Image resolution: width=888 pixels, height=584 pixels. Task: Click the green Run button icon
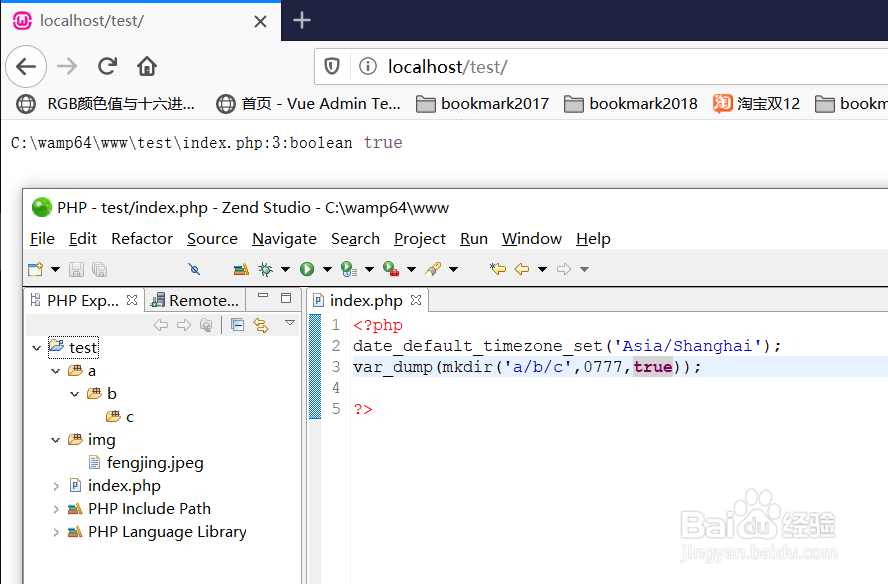pyautogui.click(x=307, y=269)
